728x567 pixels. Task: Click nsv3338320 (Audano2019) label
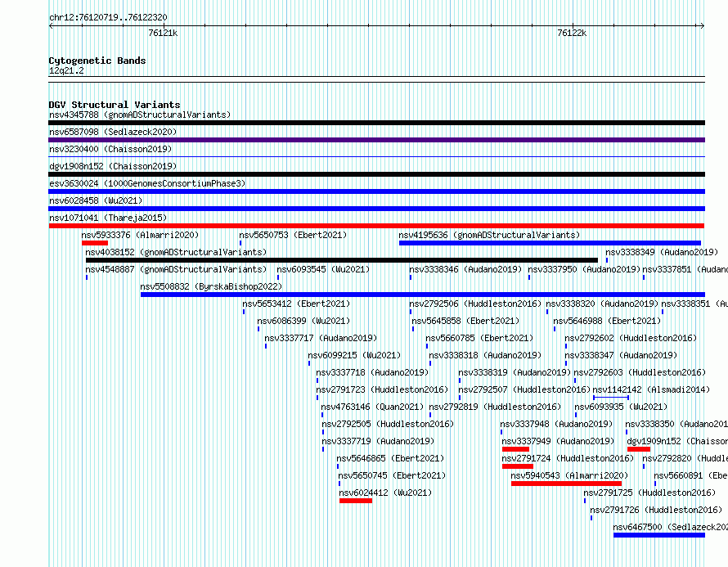pos(602,304)
